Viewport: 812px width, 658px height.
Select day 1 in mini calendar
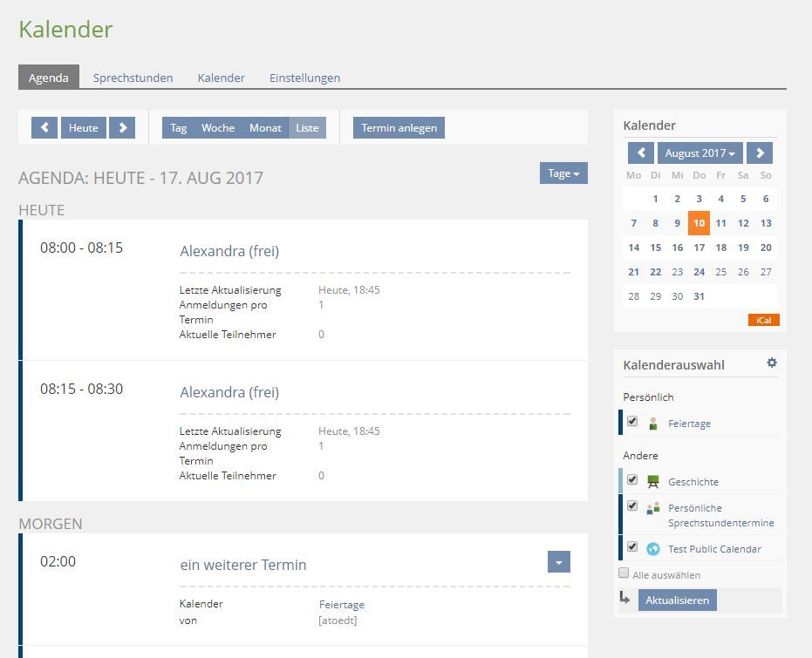click(656, 199)
